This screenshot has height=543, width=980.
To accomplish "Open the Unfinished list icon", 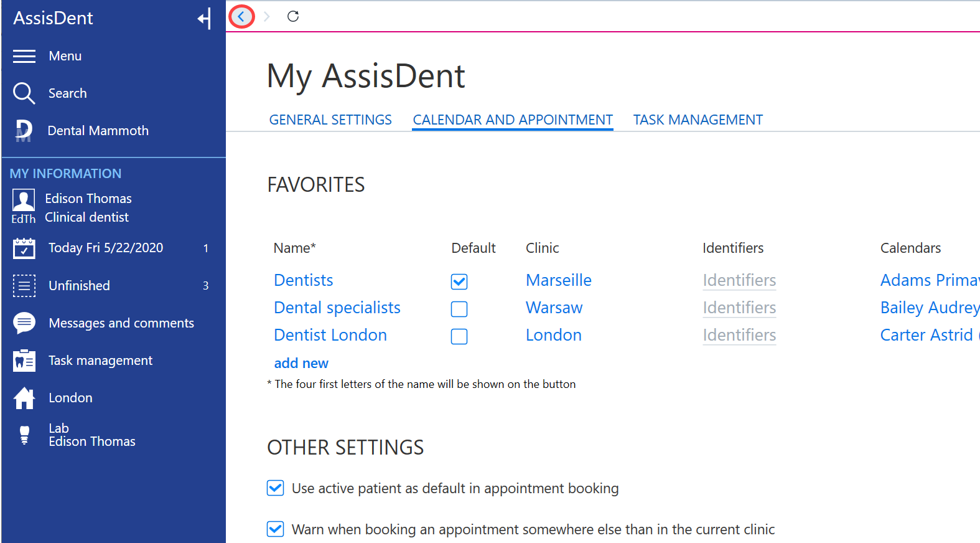I will click(24, 286).
